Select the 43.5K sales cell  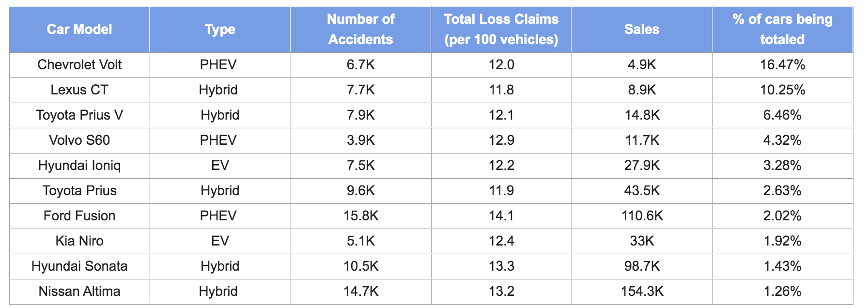[642, 191]
